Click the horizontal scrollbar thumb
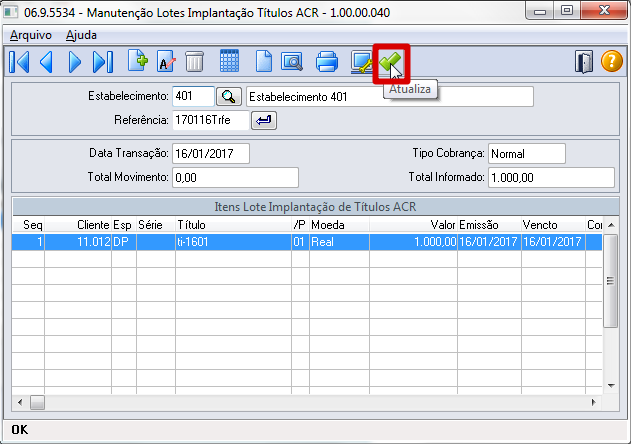This screenshot has width=631, height=444. pos(37,402)
